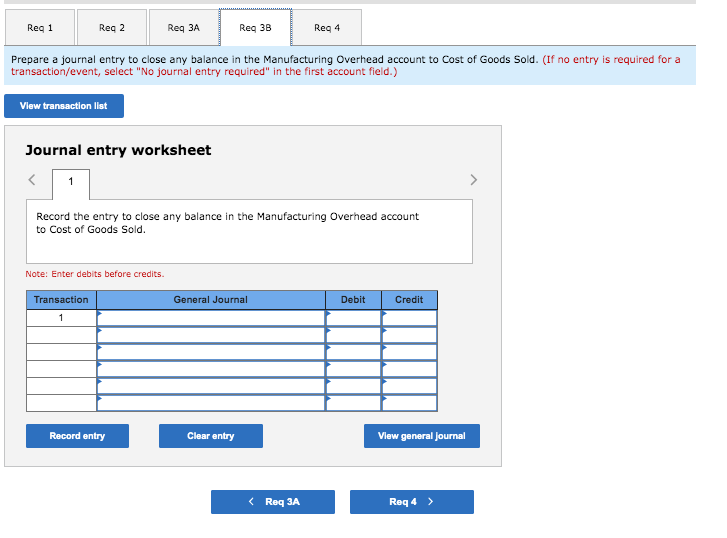Go to next journal entry arrow

tap(473, 179)
